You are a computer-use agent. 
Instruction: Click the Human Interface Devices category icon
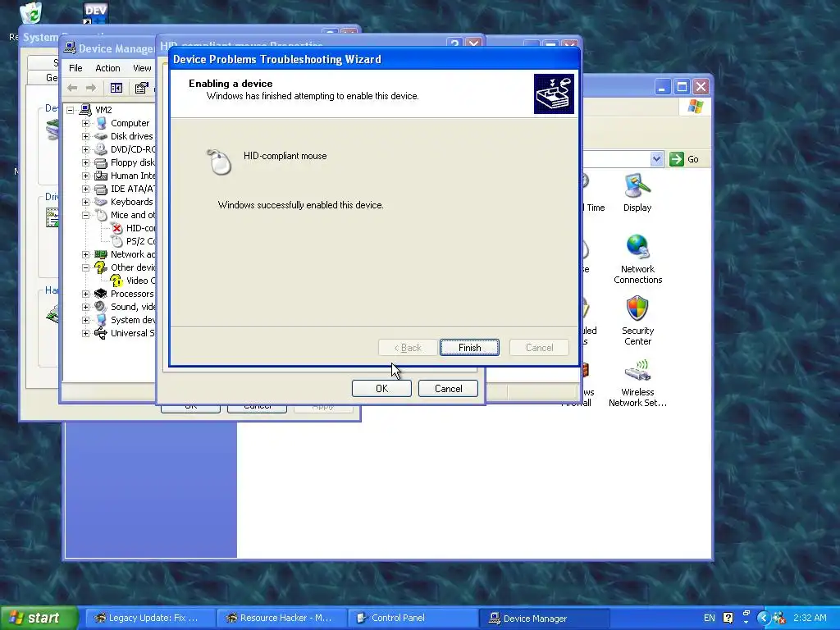tap(101, 176)
